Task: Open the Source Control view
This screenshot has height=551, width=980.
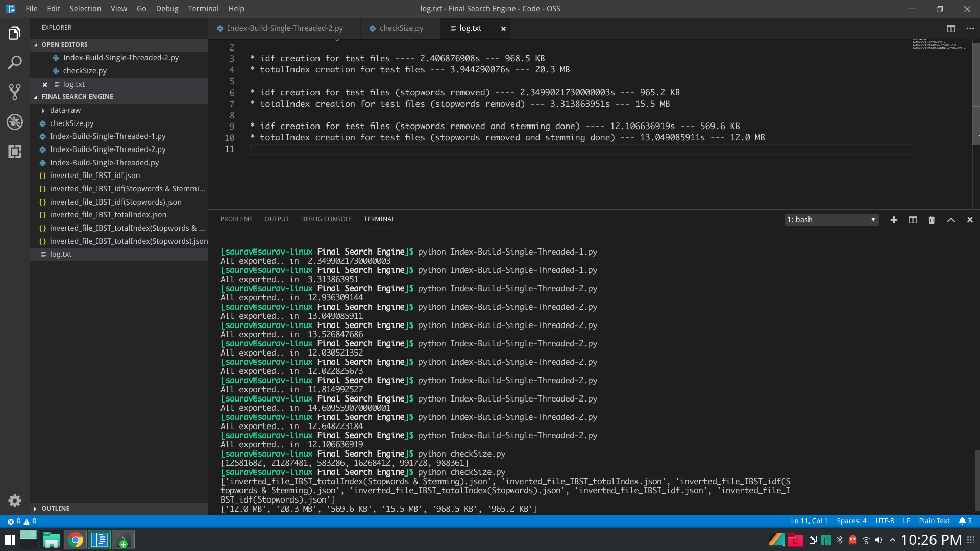Action: (15, 92)
